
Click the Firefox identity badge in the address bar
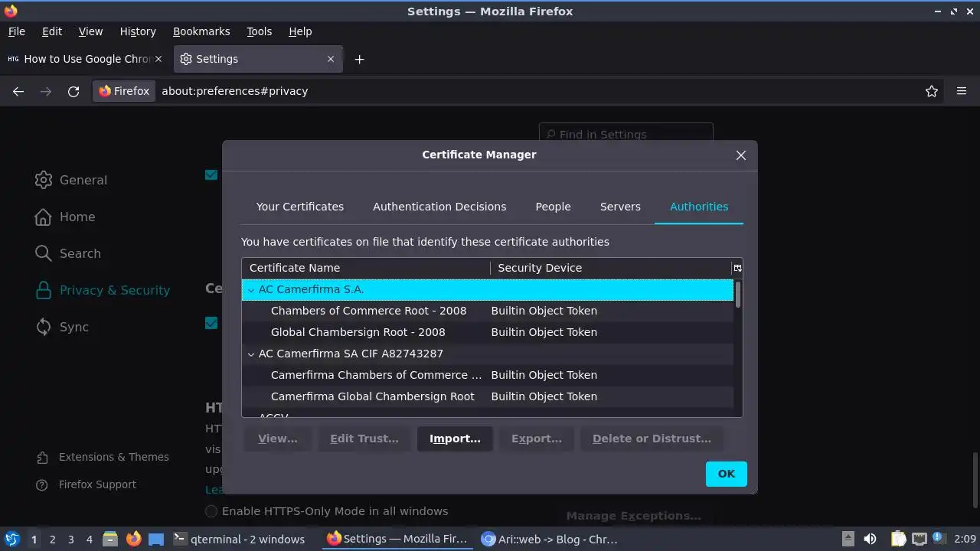coord(124,91)
